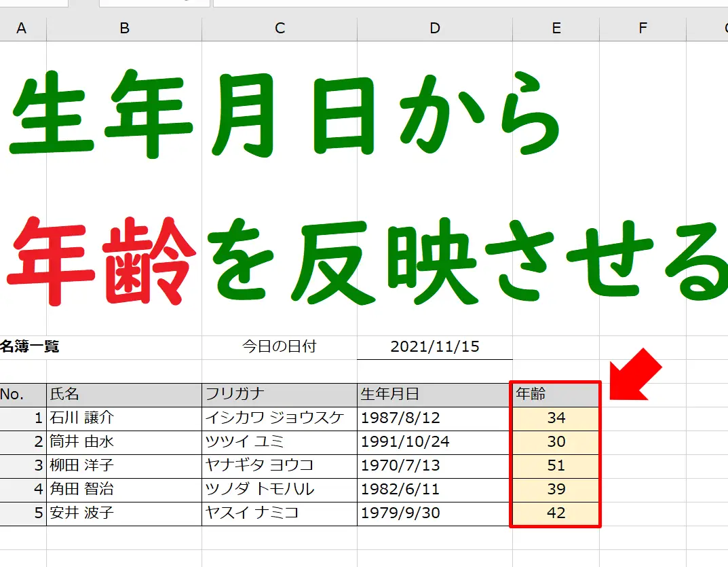728x567 pixels.
Task: Select column E header
Action: click(x=556, y=28)
